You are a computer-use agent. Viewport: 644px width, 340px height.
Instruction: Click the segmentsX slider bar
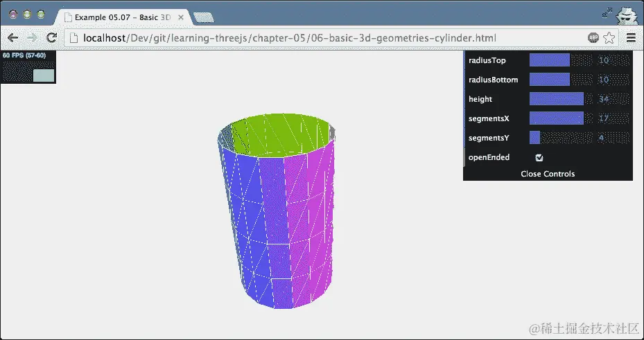pos(561,118)
